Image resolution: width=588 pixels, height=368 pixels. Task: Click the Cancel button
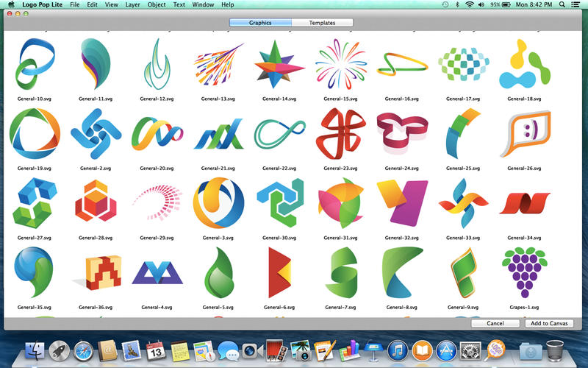click(495, 323)
